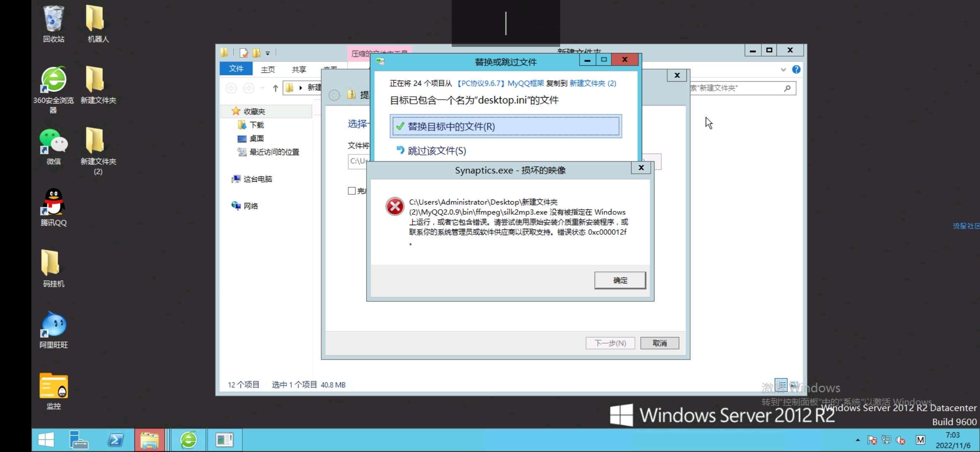This screenshot has height=452, width=980.
Task: Click the Action Center flag tray icon
Action: [872, 440]
